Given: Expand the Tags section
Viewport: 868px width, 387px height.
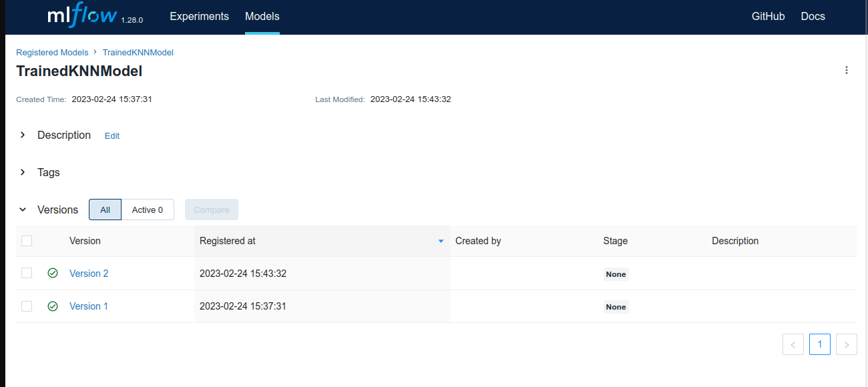Looking at the screenshot, I should click(23, 172).
